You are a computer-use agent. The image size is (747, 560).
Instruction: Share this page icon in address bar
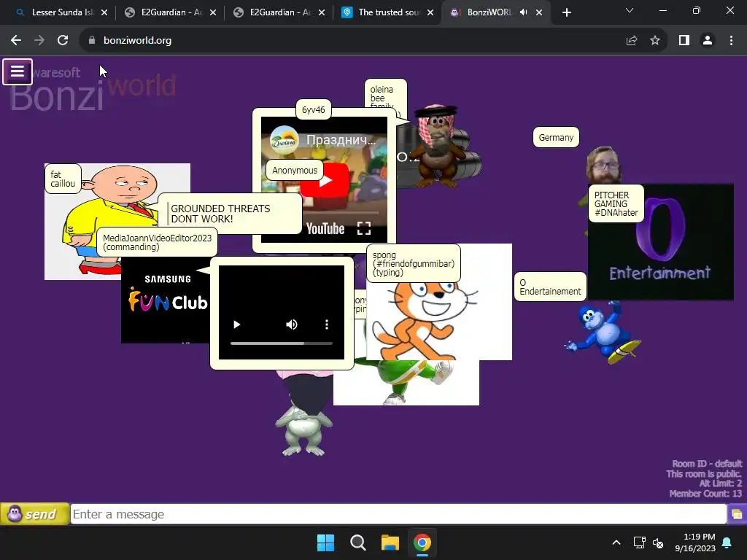pos(632,41)
